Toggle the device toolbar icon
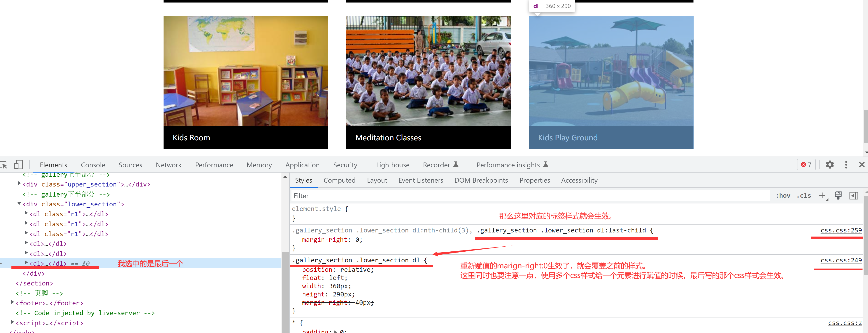 point(19,165)
